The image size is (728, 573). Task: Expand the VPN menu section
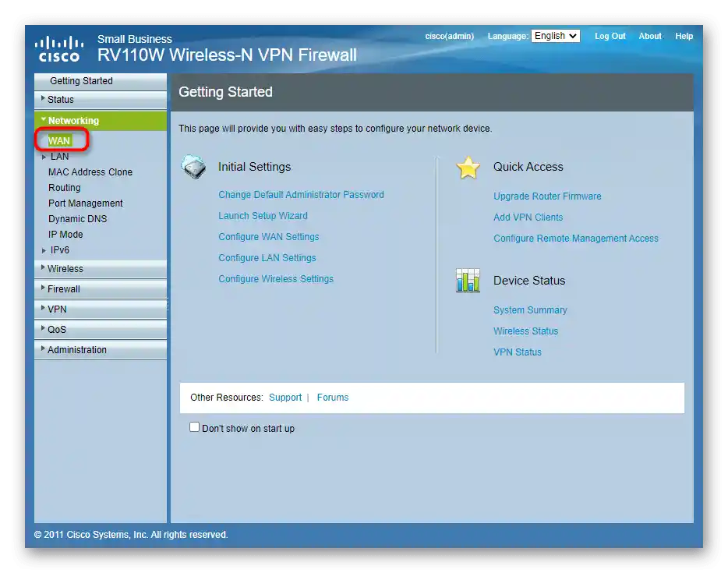coord(101,309)
